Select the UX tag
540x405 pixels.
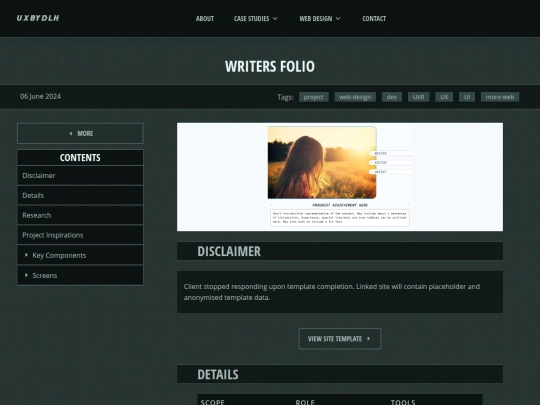coord(444,97)
